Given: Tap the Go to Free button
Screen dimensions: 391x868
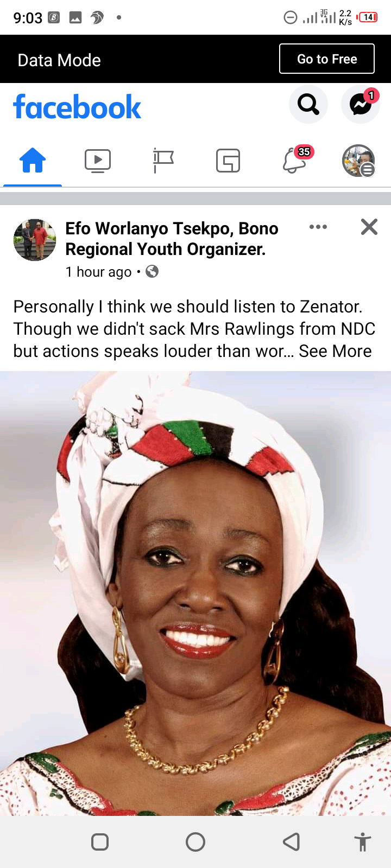Looking at the screenshot, I should click(327, 59).
